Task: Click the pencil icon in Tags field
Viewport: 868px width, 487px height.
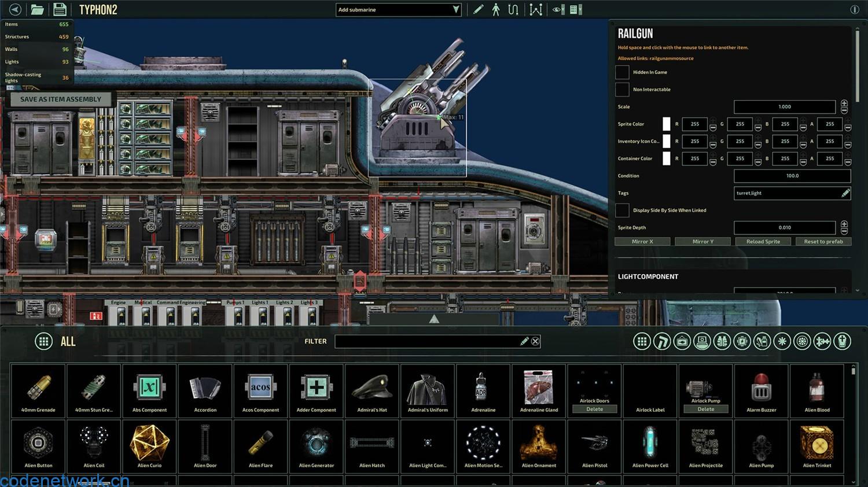Action: click(x=845, y=193)
